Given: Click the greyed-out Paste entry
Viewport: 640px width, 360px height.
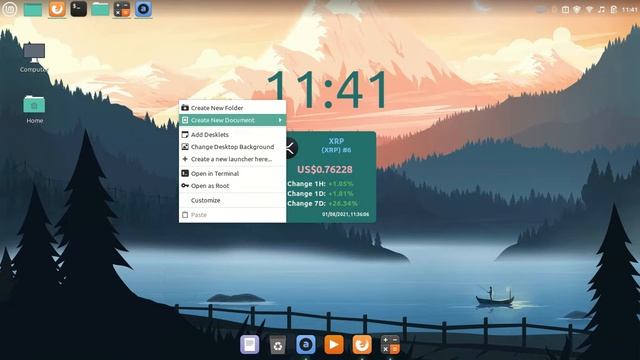Looking at the screenshot, I should [232, 215].
